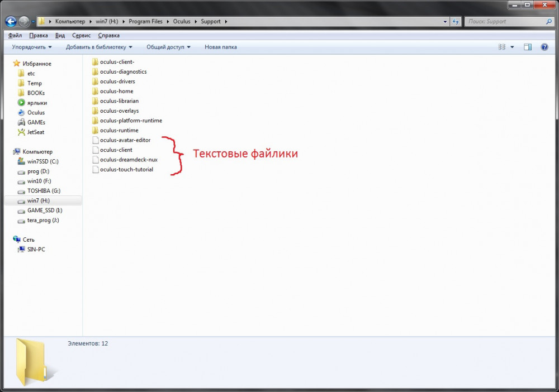This screenshot has width=559, height=392.
Task: Select the oculus-client- folder
Action: tap(113, 62)
